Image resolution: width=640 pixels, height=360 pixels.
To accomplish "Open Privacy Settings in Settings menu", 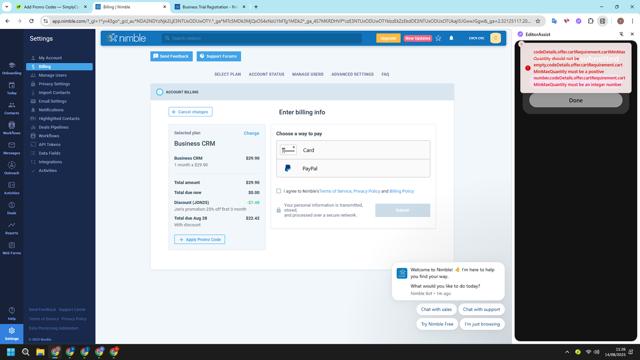I will pos(54,84).
